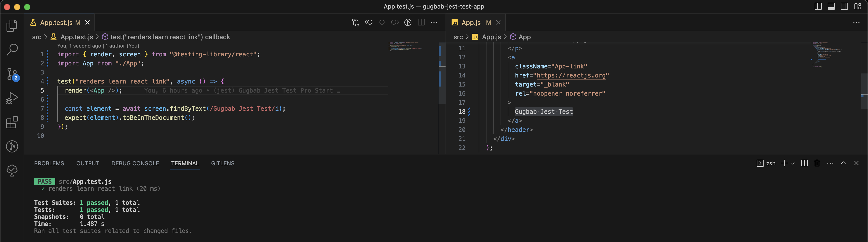Open the Extensions view
Image resolution: width=868 pixels, height=242 pixels.
[12, 122]
